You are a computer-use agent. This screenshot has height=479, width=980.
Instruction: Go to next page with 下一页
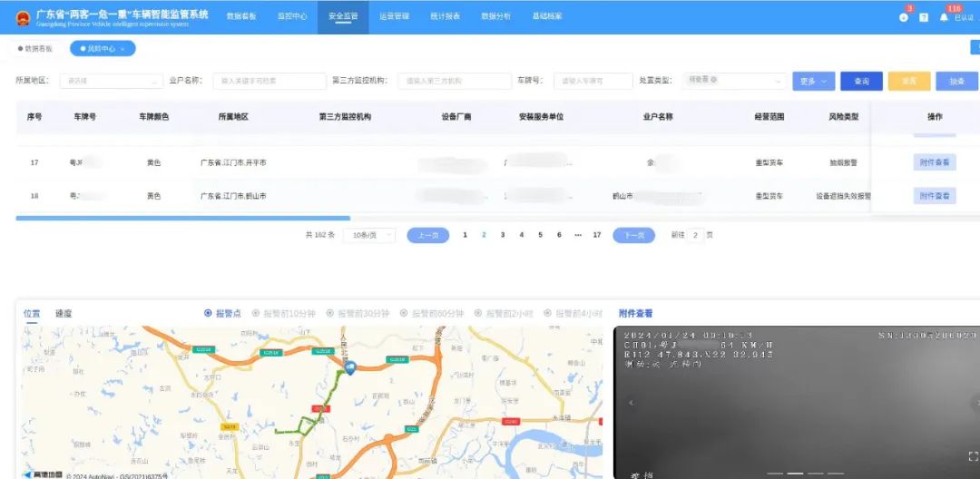pyautogui.click(x=633, y=236)
